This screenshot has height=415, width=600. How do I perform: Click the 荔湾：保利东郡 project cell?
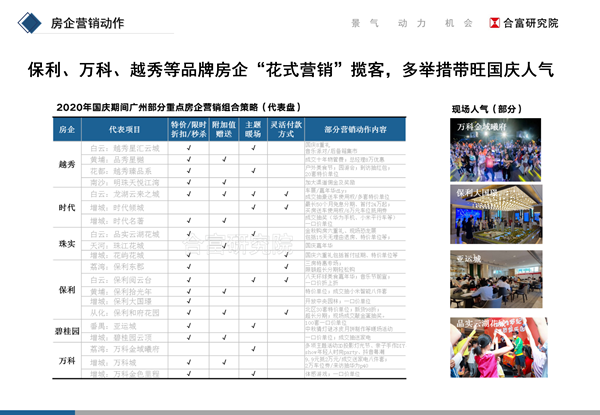click(x=125, y=267)
